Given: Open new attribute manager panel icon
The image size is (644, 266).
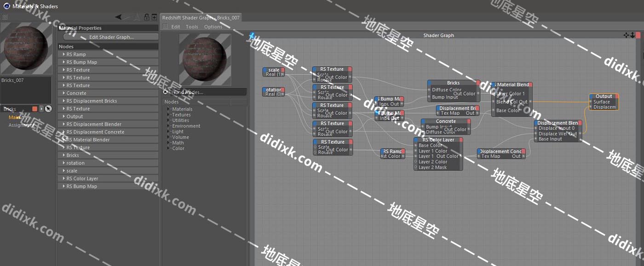Looking at the screenshot, I should click(154, 17).
